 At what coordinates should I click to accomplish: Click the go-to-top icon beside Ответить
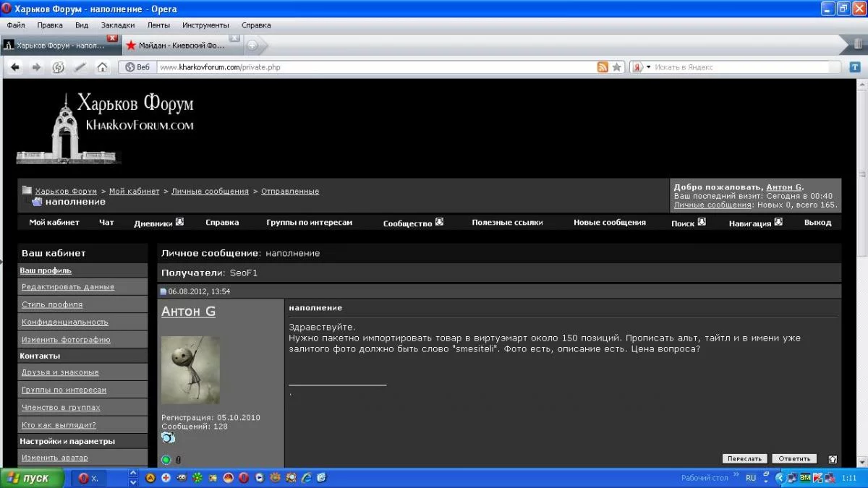[833, 459]
